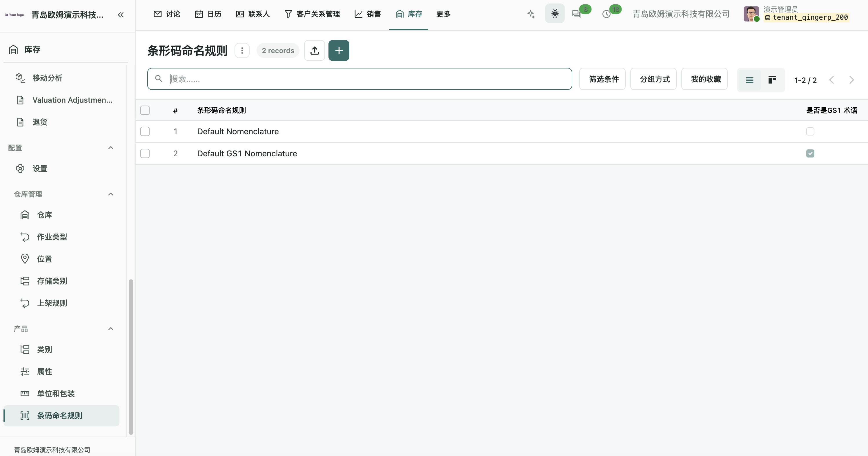This screenshot has width=868, height=456.
Task: Click the sidebar vertical scrollbar
Action: click(x=131, y=357)
